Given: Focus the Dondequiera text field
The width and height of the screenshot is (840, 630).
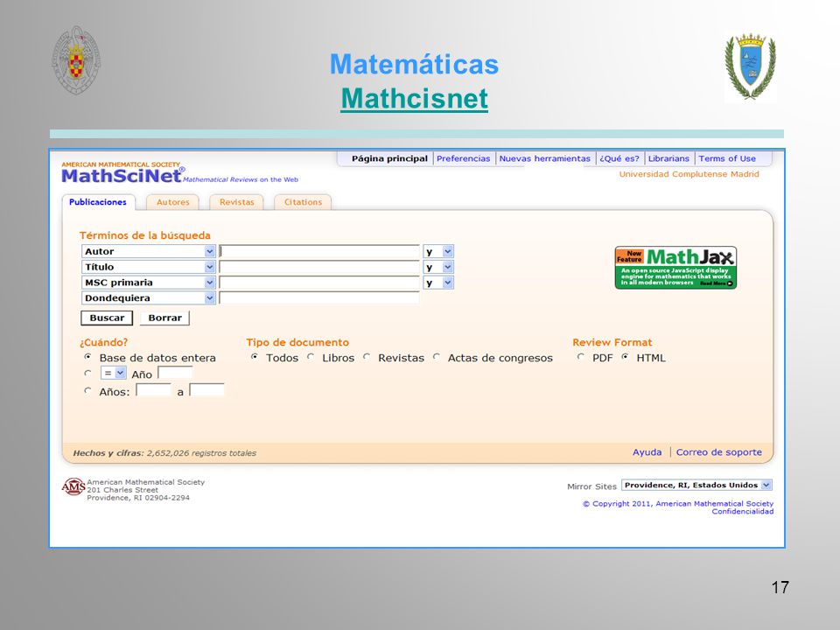Looking at the screenshot, I should [x=318, y=297].
